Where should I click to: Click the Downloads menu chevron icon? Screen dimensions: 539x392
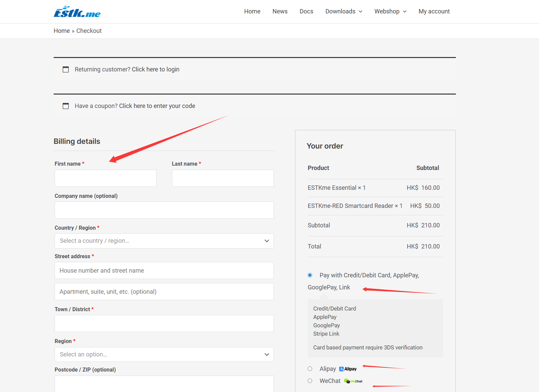click(361, 11)
